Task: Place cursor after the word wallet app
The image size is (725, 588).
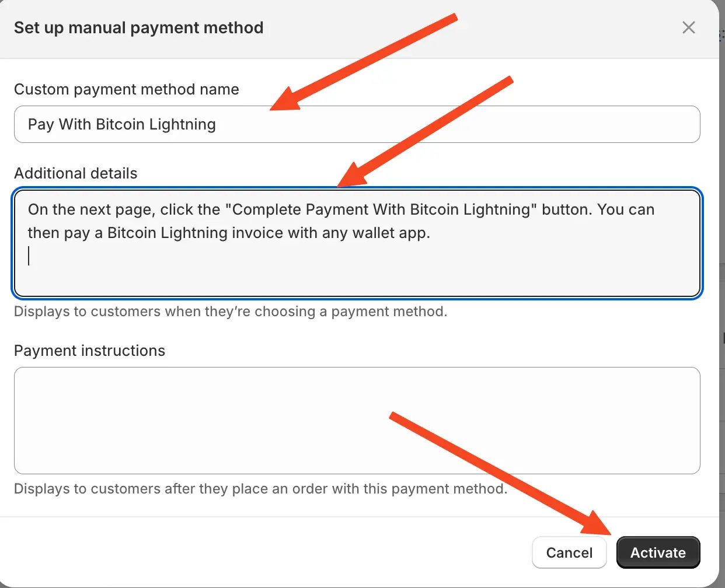Action: click(431, 233)
